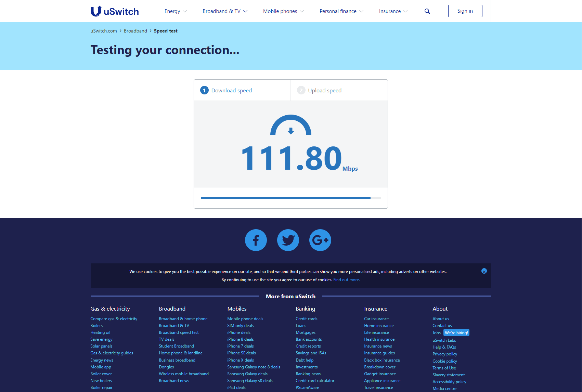The height and width of the screenshot is (392, 582).
Task: Select the Upload speed tab
Action: [x=339, y=90]
